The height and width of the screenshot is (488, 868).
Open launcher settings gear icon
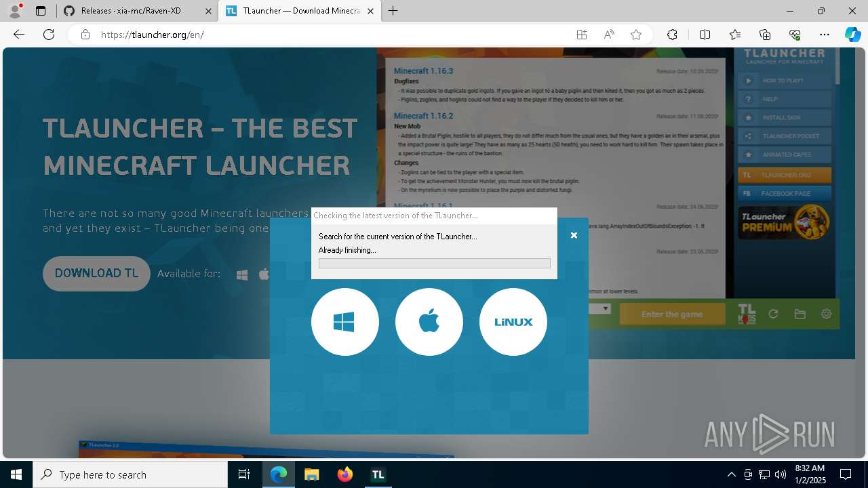(x=826, y=314)
